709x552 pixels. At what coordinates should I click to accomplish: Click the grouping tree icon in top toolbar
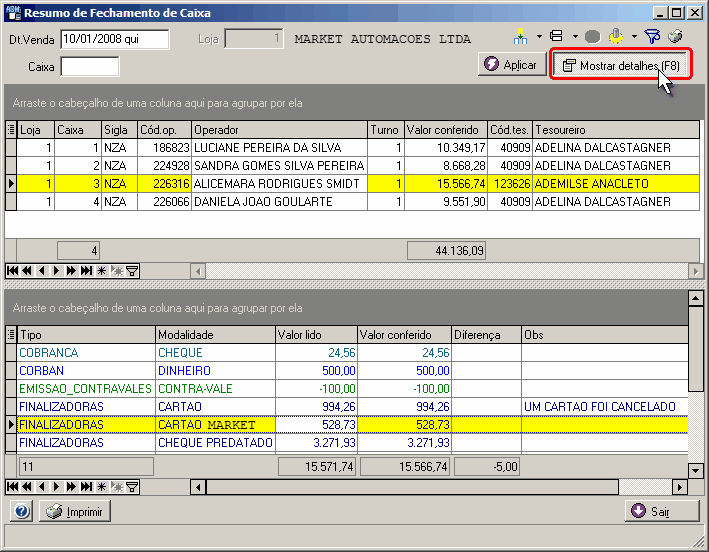coord(520,37)
